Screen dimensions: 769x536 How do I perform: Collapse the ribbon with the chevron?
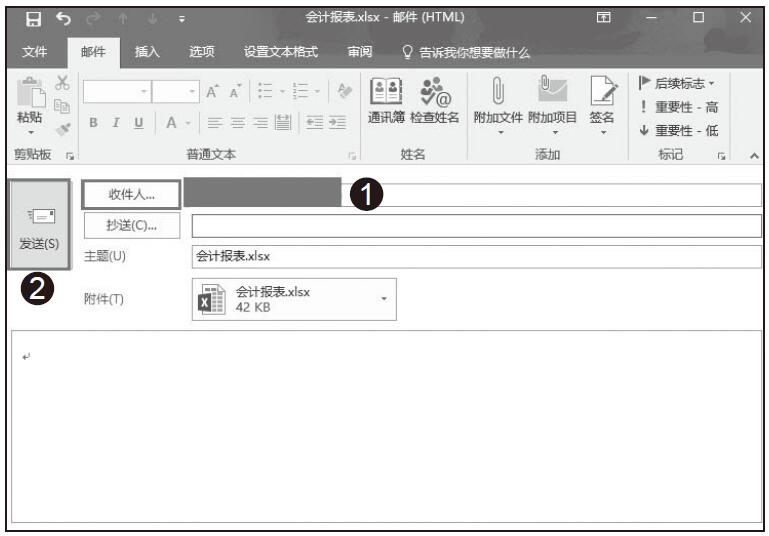[x=754, y=156]
